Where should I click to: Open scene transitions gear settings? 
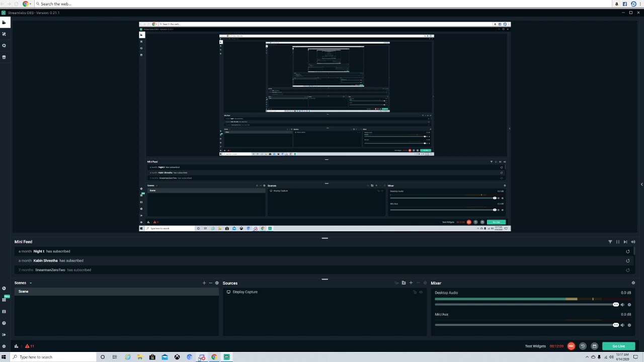[x=217, y=283]
